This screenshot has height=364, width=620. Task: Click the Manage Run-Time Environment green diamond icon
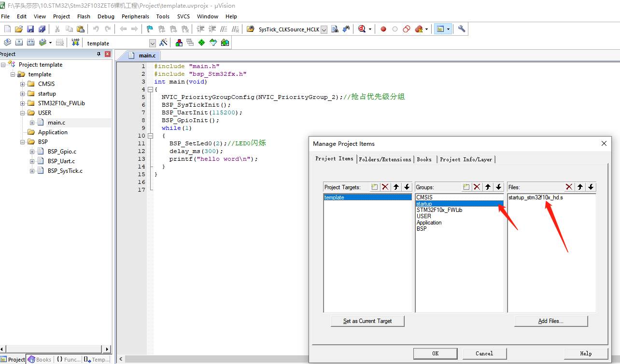(202, 42)
